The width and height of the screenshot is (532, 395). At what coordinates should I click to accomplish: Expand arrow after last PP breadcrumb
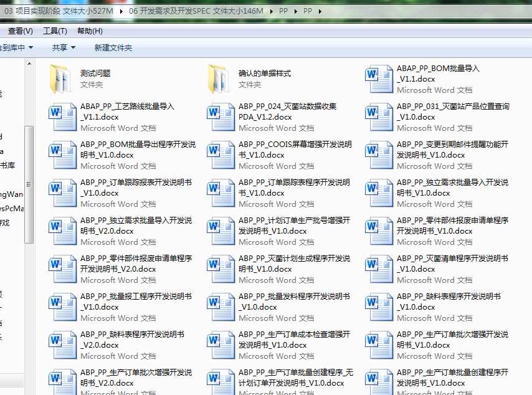[320, 11]
